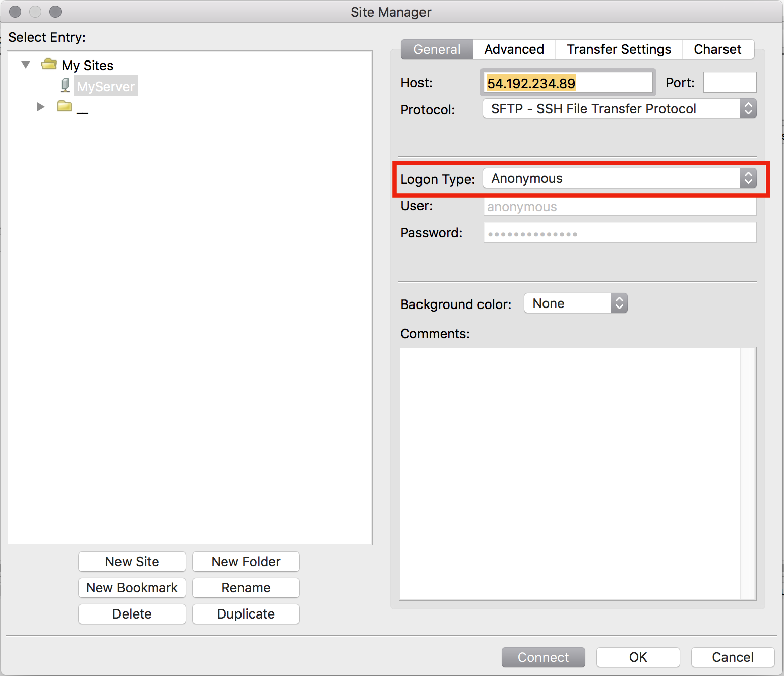Screen dimensions: 784x676
Task: Click the New Site button
Action: click(132, 561)
